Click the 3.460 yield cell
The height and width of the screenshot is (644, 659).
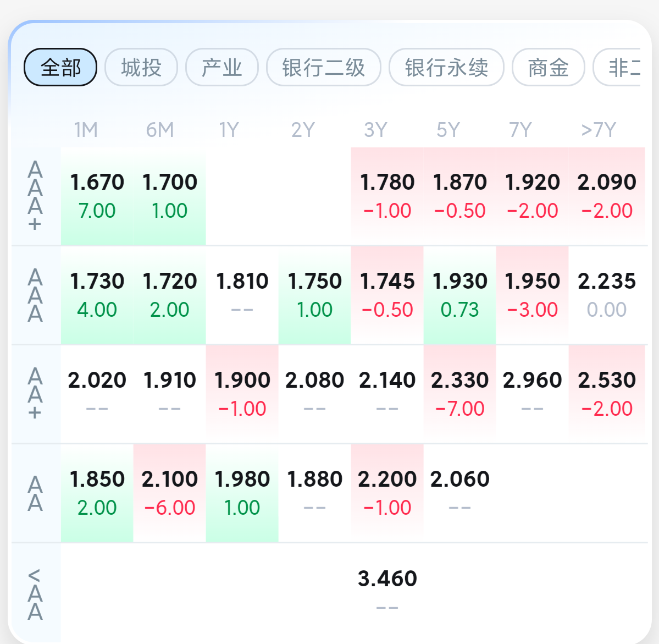pos(387,592)
